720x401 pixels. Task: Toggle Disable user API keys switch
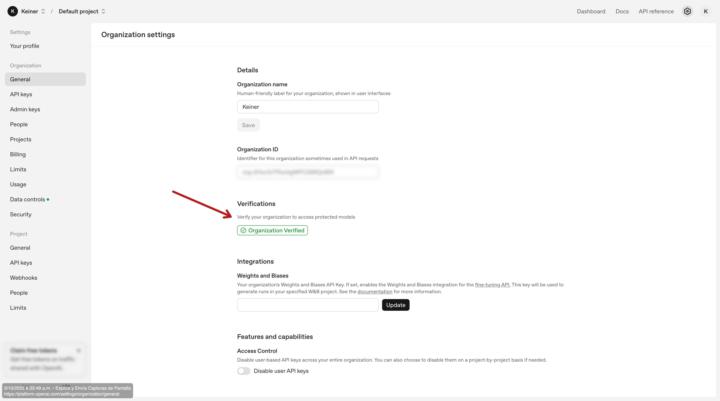244,370
